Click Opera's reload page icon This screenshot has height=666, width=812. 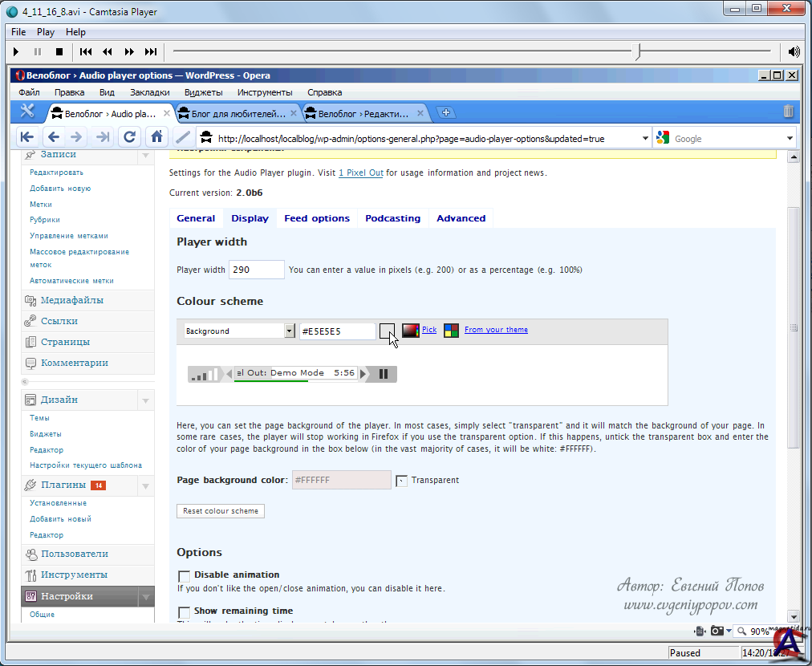point(128,137)
